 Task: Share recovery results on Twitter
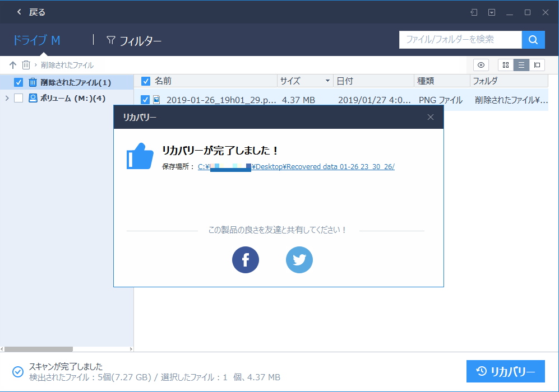click(299, 260)
